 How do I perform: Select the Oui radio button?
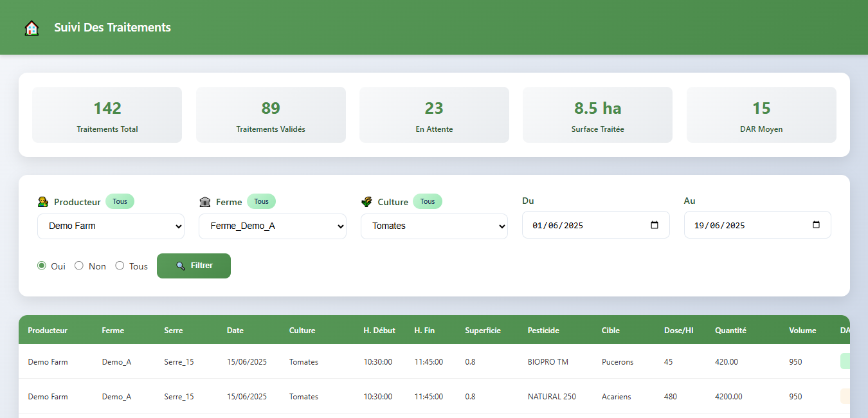coord(42,266)
